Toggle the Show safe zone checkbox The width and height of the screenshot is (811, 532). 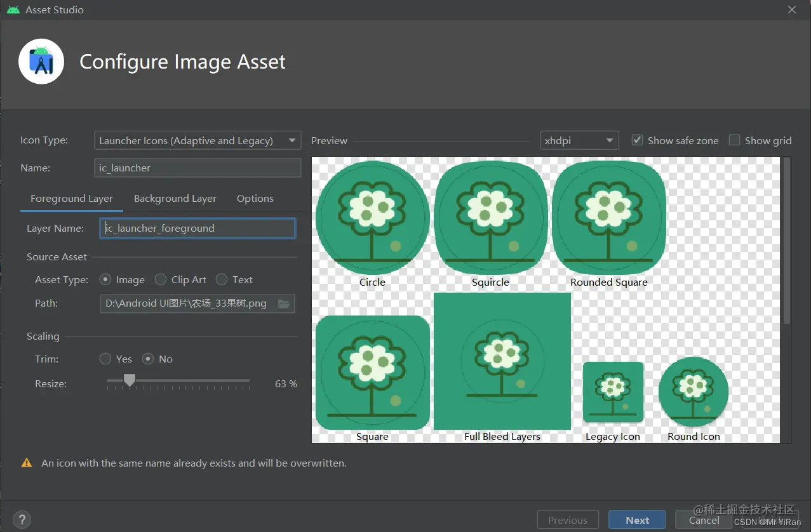pos(638,140)
